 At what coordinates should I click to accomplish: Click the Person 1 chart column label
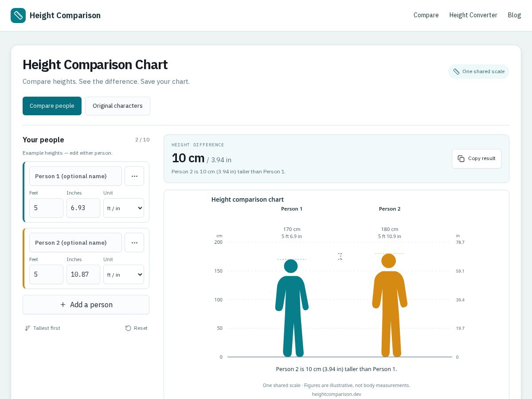(292, 209)
